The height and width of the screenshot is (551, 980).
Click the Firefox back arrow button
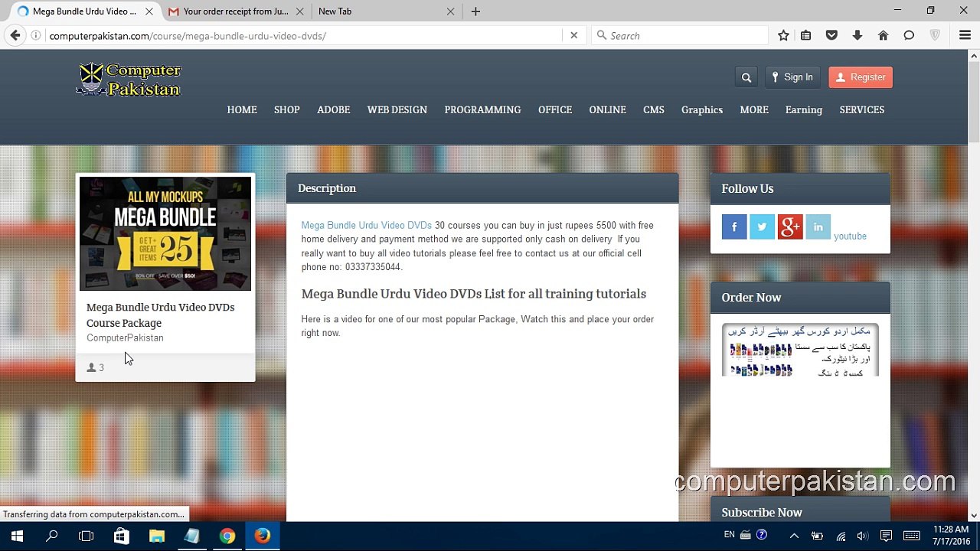tap(15, 35)
